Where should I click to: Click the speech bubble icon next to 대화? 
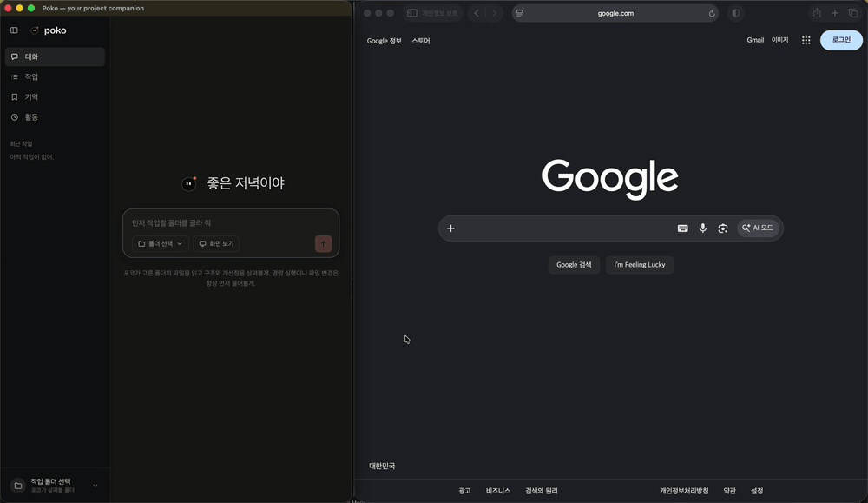click(15, 56)
